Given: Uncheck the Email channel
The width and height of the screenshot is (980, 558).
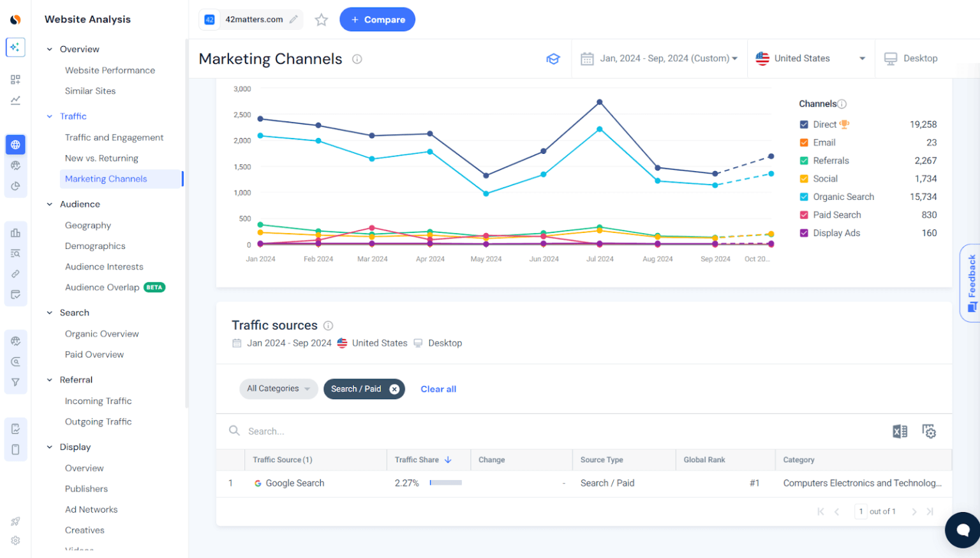Looking at the screenshot, I should click(x=804, y=142).
